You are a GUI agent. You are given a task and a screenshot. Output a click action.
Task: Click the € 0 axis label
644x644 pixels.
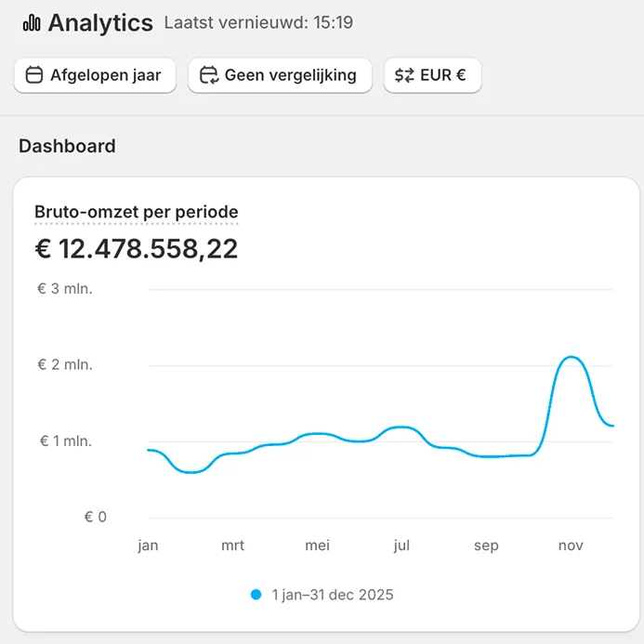point(96,517)
